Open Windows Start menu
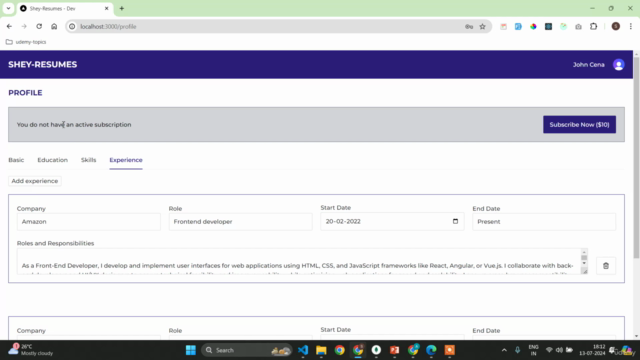 coord(191,350)
